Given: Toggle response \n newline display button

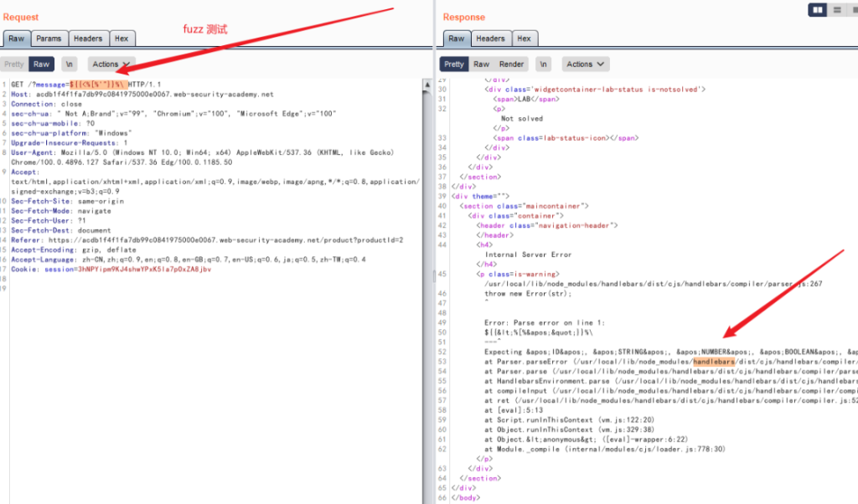Looking at the screenshot, I should pyautogui.click(x=544, y=64).
